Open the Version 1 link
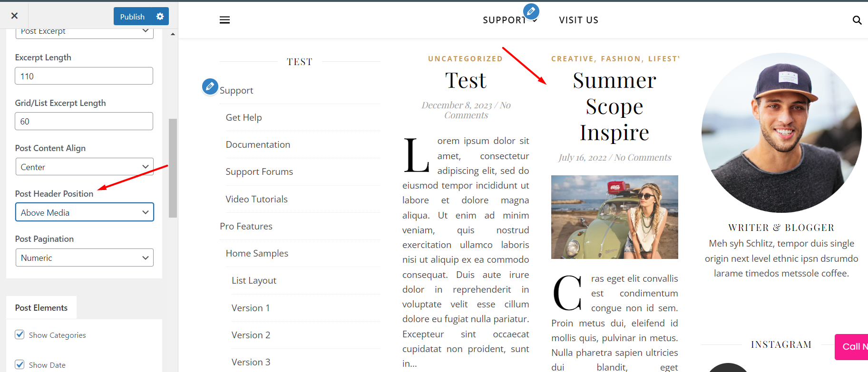The image size is (868, 372). (x=251, y=308)
